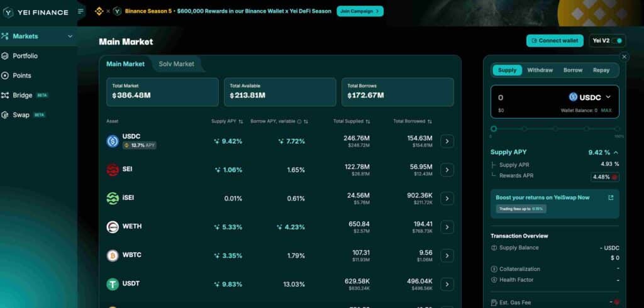Switch to the Solv Market tab
Image resolution: width=644 pixels, height=308 pixels.
(x=176, y=64)
